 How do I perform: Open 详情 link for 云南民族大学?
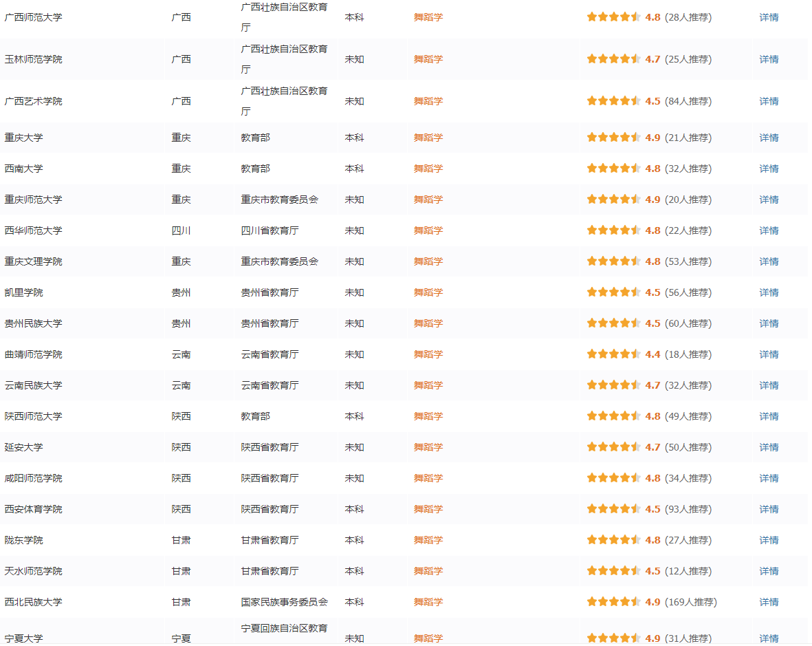769,385
